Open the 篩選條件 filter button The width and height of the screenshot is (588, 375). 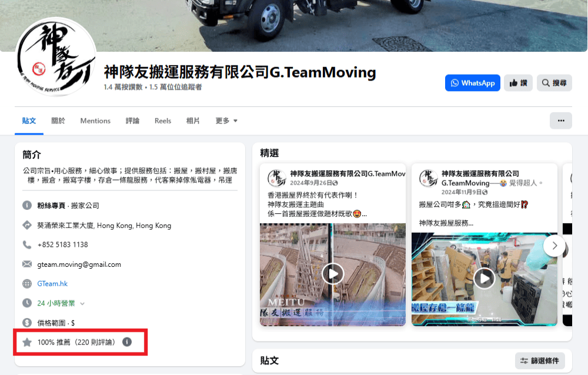(x=540, y=361)
